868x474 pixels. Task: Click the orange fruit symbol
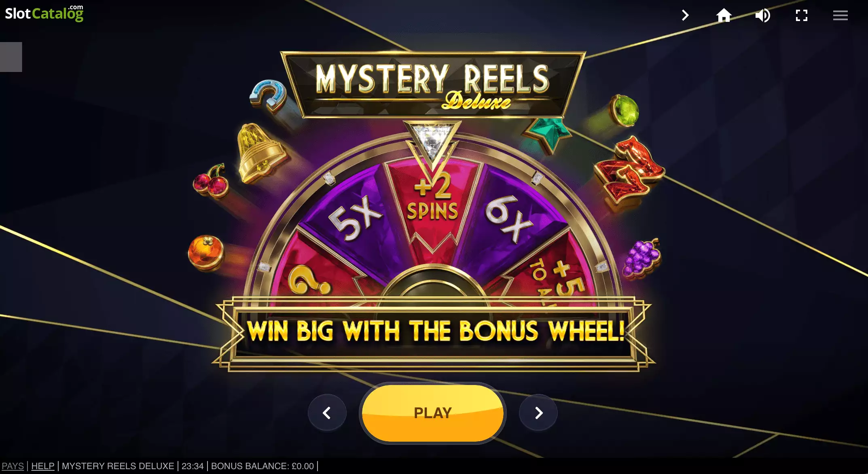206,252
